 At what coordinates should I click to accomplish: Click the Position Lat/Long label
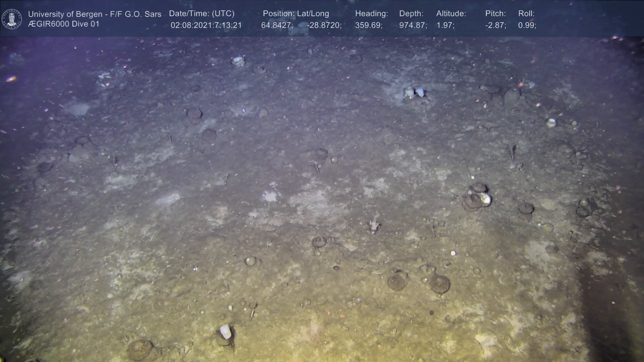(x=296, y=14)
